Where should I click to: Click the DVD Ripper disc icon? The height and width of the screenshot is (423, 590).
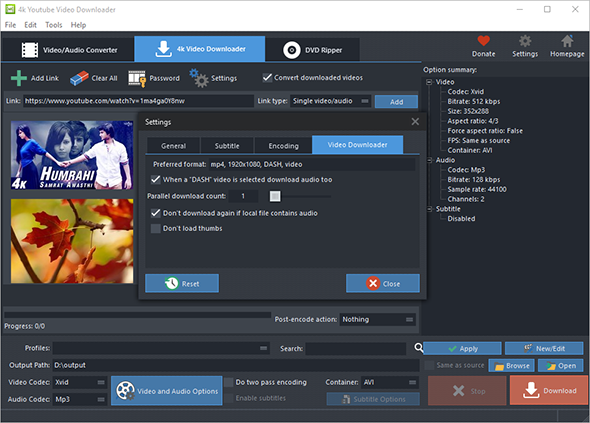pyautogui.click(x=292, y=50)
